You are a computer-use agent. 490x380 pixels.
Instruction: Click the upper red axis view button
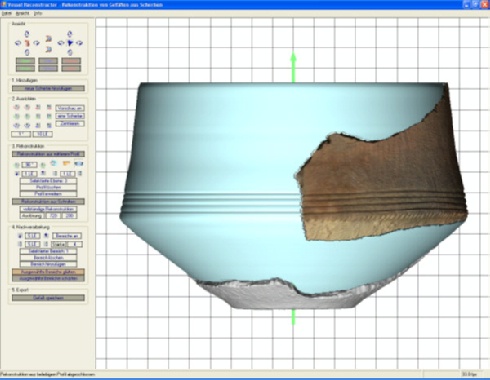[71, 61]
